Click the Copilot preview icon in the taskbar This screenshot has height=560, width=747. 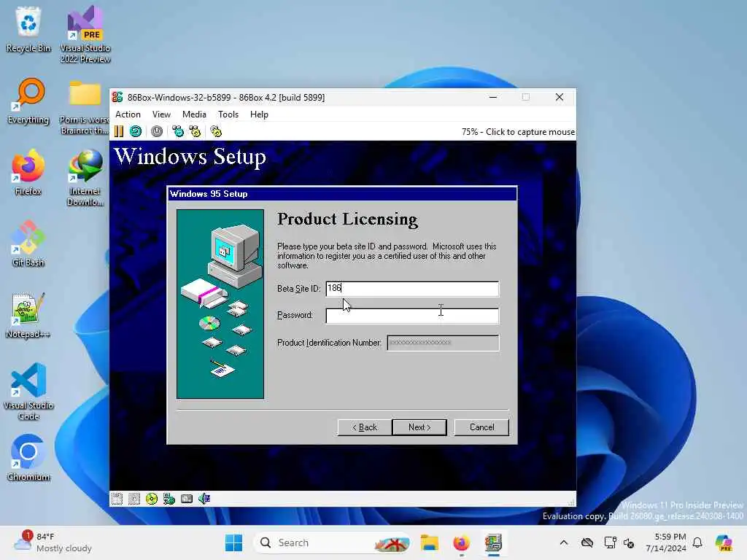tap(724, 542)
